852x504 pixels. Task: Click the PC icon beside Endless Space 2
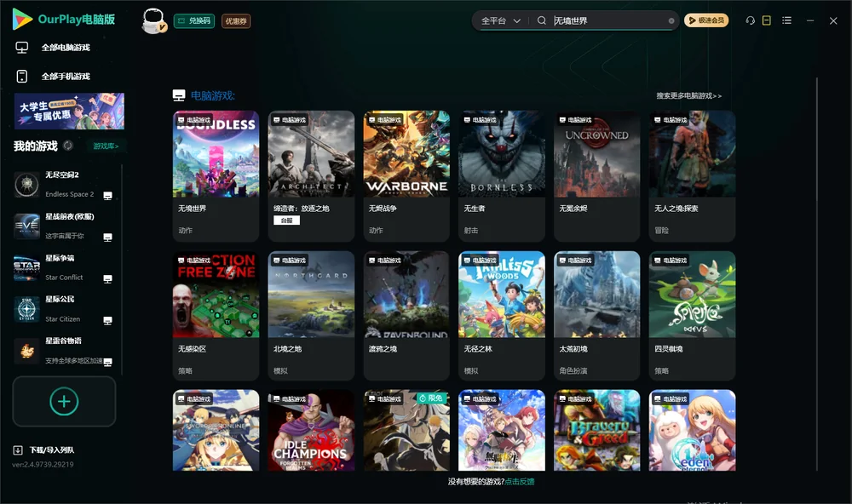(107, 196)
